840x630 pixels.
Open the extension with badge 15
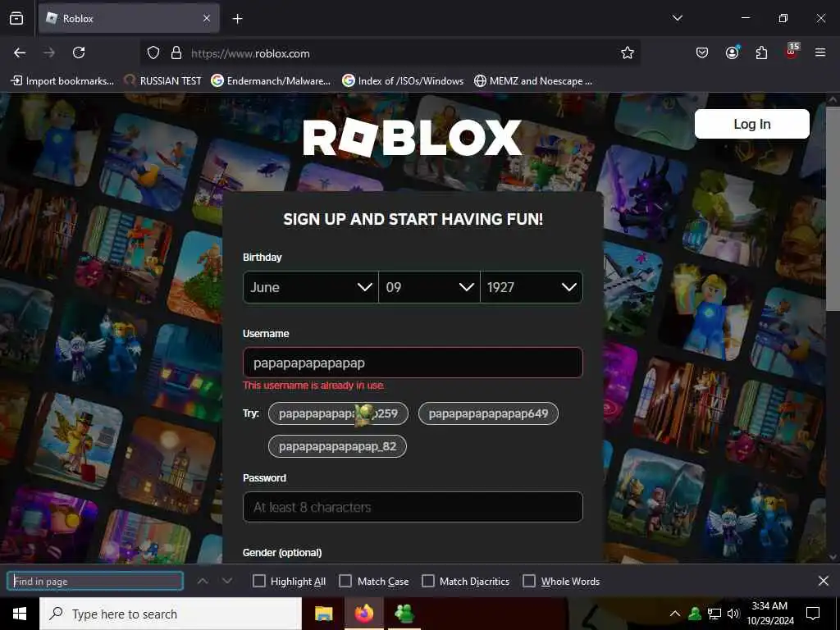(x=792, y=51)
